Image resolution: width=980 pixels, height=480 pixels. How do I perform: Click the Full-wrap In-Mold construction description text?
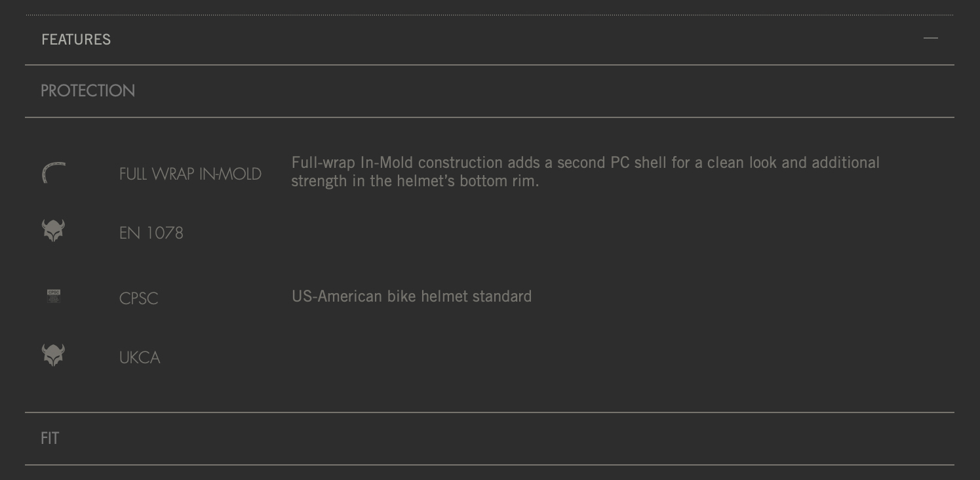click(585, 172)
